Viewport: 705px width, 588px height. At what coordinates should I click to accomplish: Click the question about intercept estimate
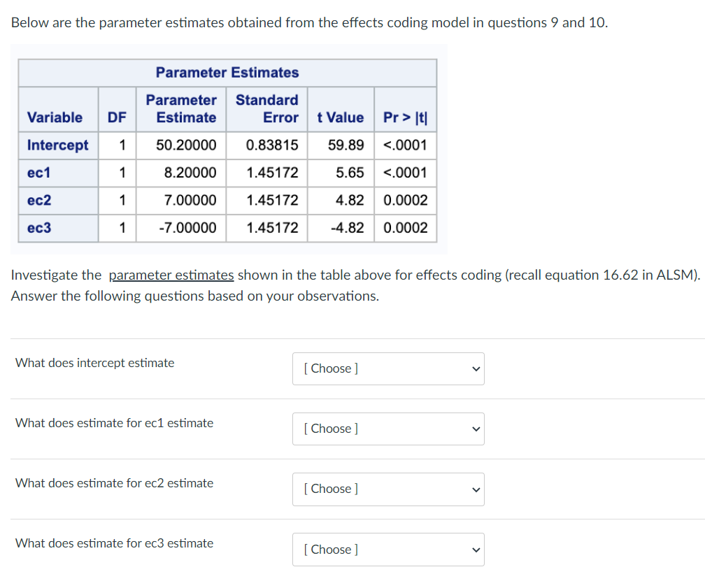[x=94, y=363]
